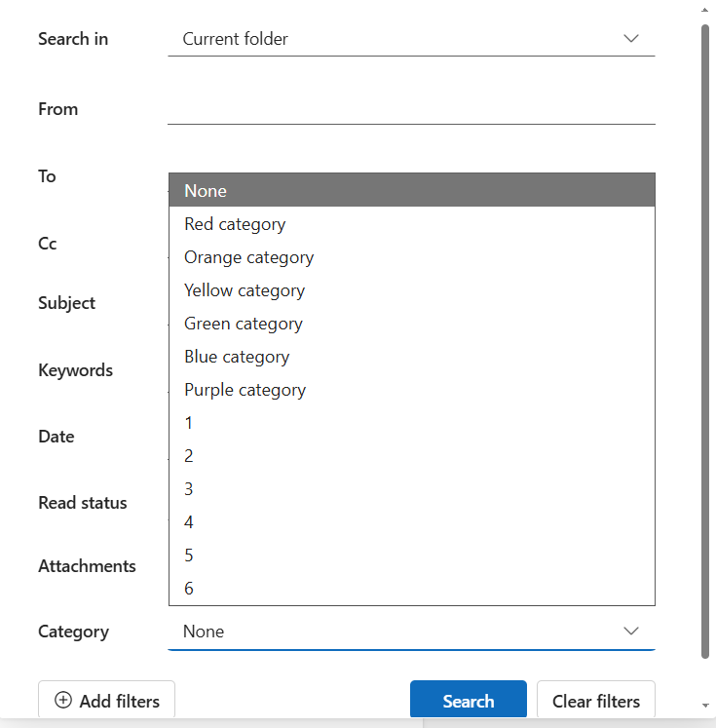The image size is (716, 728).
Task: Click the Search in chevron arrow
Action: pyautogui.click(x=631, y=39)
